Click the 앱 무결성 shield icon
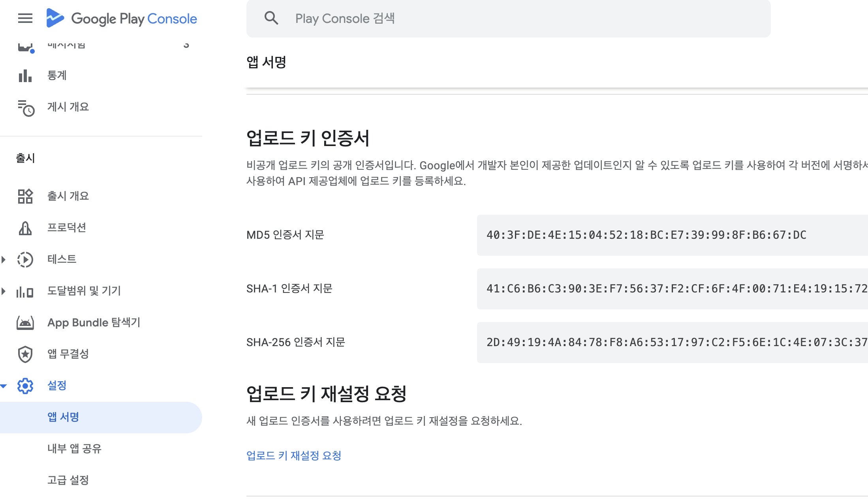The width and height of the screenshot is (868, 502). [25, 354]
